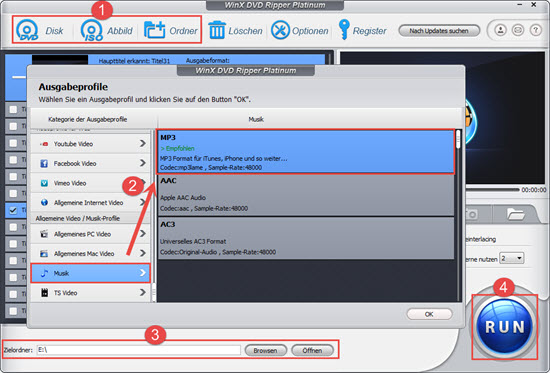Tick the first title checkbox in list
The image size is (550, 373).
pos(13,109)
